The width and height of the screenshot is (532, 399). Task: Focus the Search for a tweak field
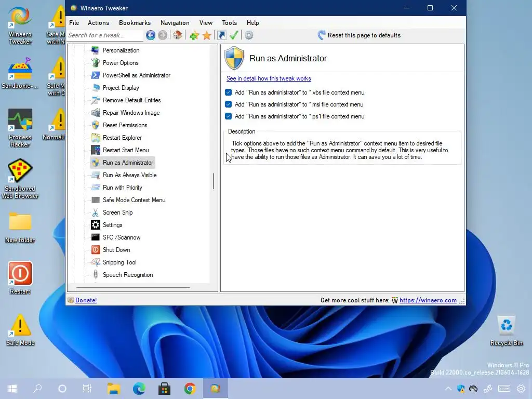(105, 35)
